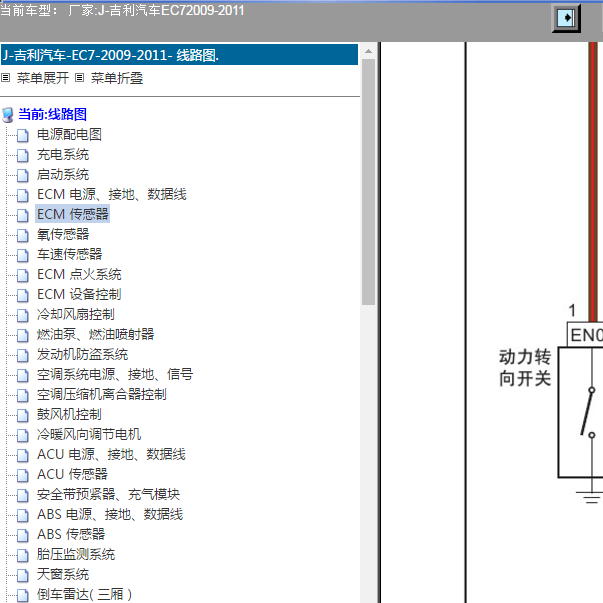This screenshot has height=603, width=603.
Task: Open 安全带预紧器、充气模块 diagram
Action: 108,495
